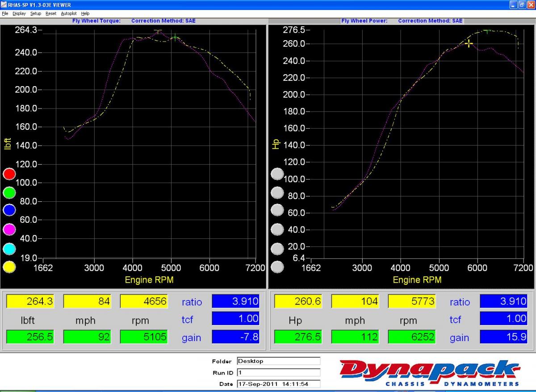Screen dimensions: 536x392
Task: Open the Display menu
Action: (x=19, y=13)
